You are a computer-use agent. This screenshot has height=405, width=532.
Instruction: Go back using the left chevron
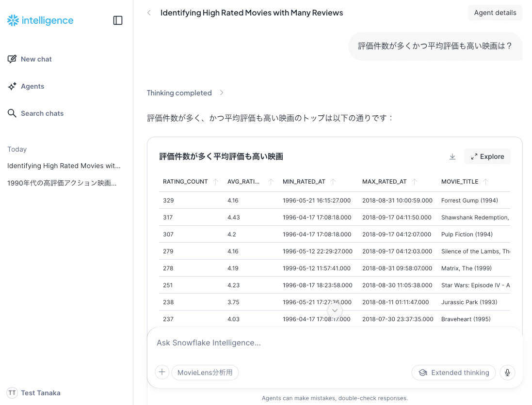point(149,13)
